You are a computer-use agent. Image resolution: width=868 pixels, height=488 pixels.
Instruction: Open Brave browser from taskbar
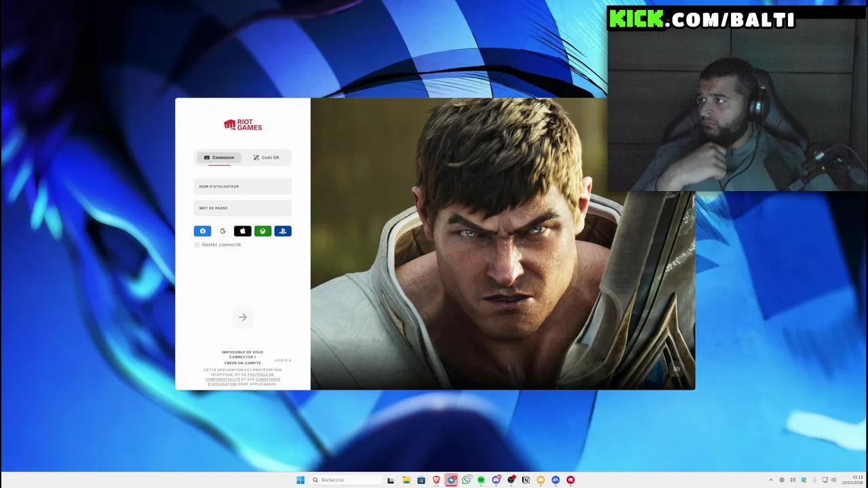pyautogui.click(x=436, y=480)
